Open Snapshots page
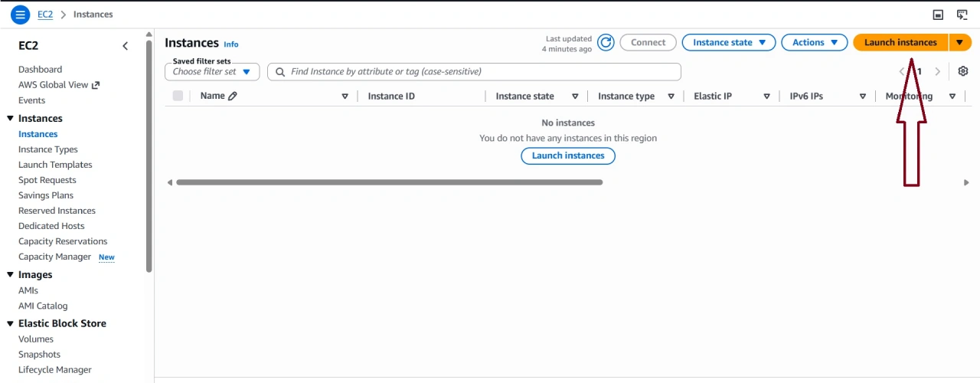The image size is (980, 383). [39, 355]
